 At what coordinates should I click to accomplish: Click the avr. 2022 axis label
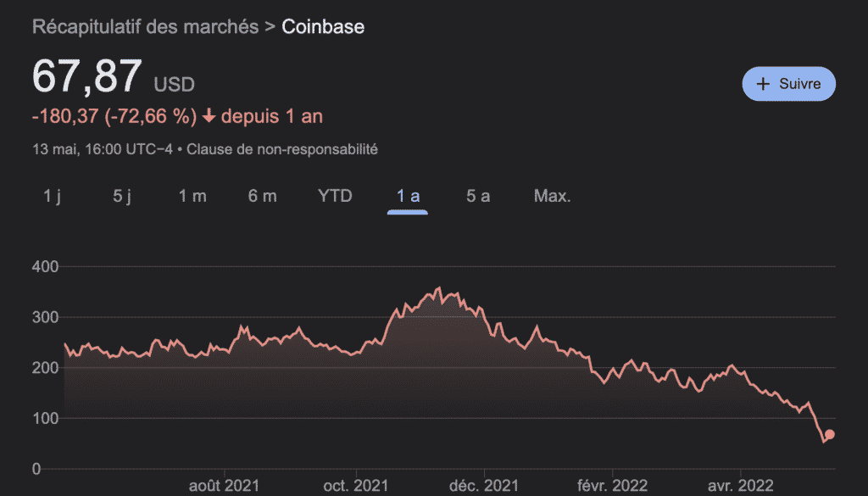[x=740, y=486]
